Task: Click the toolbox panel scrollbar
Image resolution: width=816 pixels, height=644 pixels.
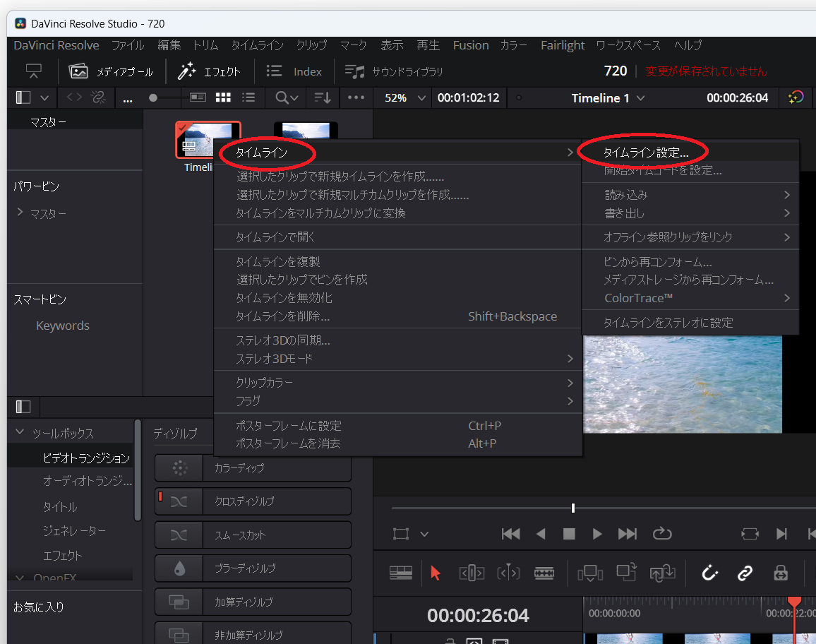Action: click(x=138, y=470)
